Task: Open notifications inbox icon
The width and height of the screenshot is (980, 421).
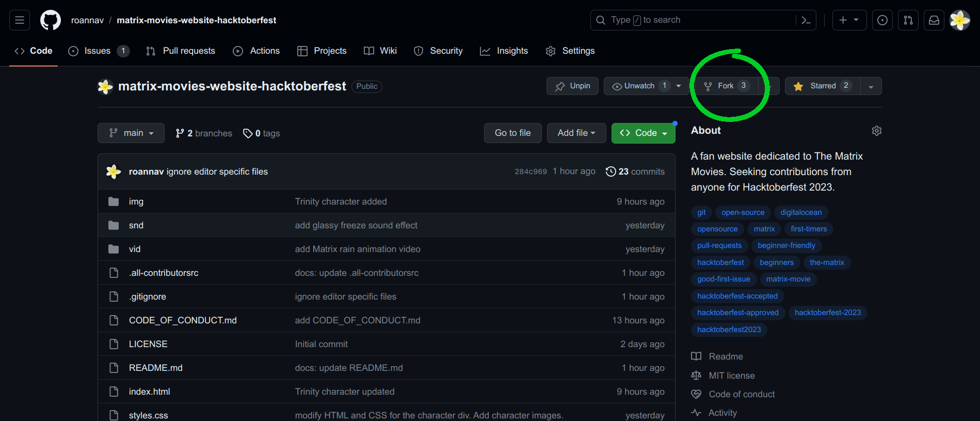Action: [934, 20]
